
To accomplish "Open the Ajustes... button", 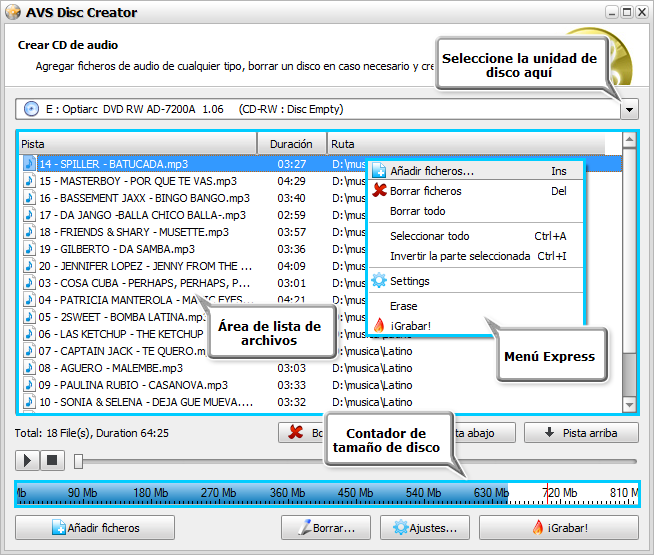I will pyautogui.click(x=425, y=528).
